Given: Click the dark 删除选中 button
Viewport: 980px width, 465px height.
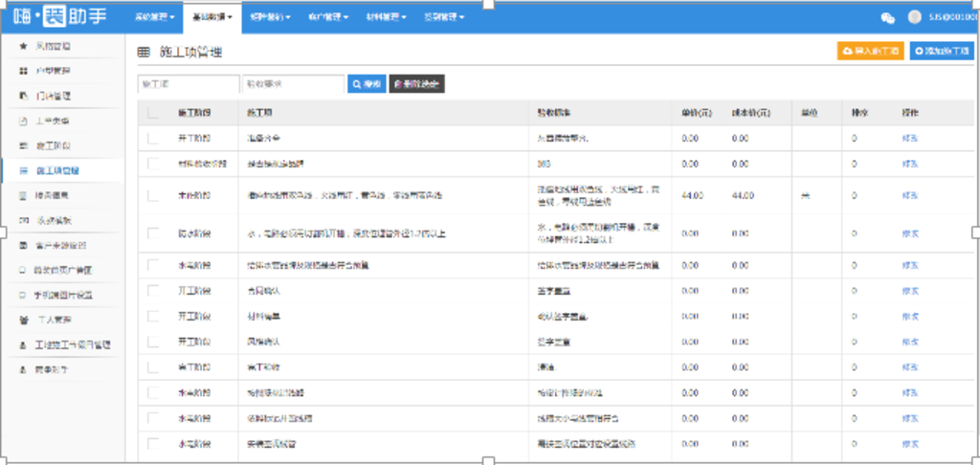Looking at the screenshot, I should 417,84.
